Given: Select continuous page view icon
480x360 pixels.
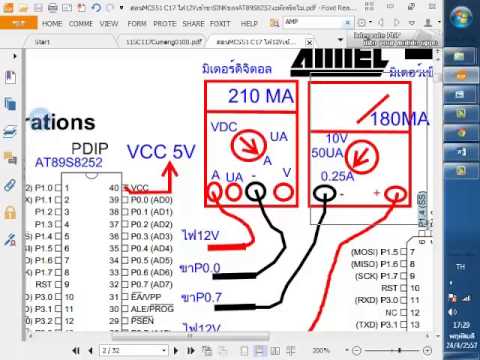Looking at the screenshot, I should click(x=260, y=351).
